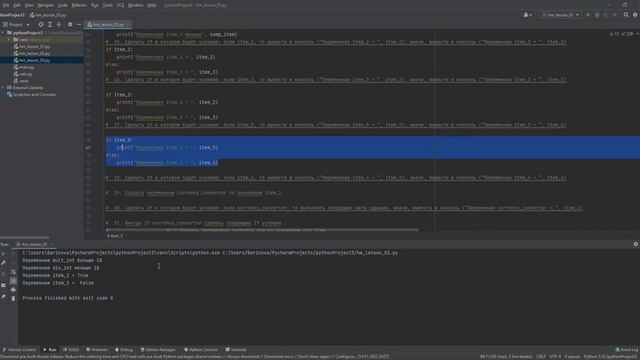
Task: Print the console output
Action: click(x=13, y=289)
